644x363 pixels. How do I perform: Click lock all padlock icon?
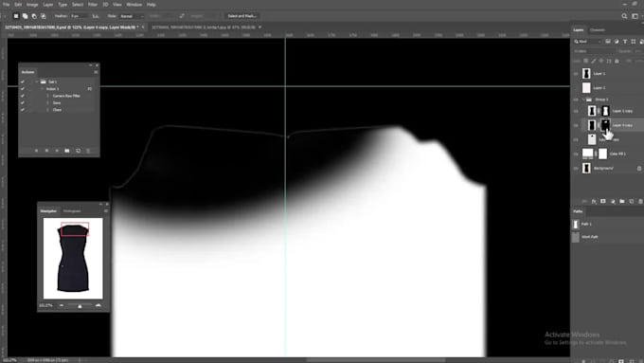click(x=617, y=61)
